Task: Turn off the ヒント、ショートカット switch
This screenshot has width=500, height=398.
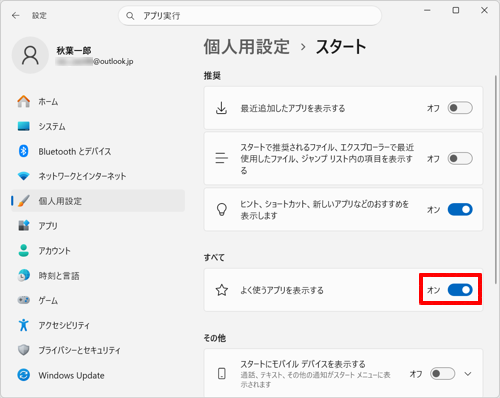Action: 460,209
